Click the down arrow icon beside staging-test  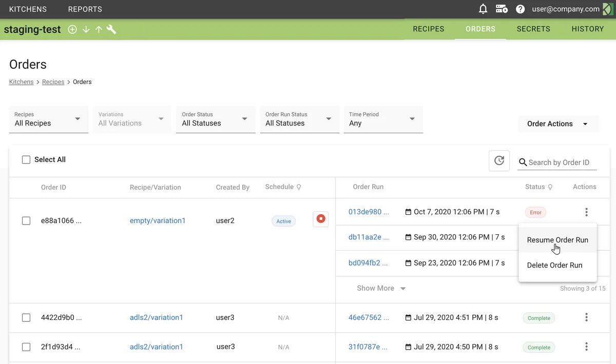coord(86,30)
